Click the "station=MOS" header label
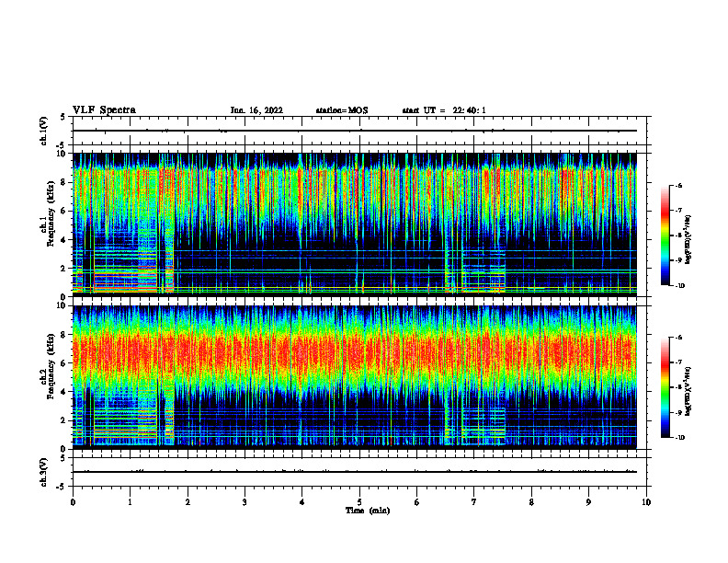The height and width of the screenshot is (563, 728). pos(342,110)
